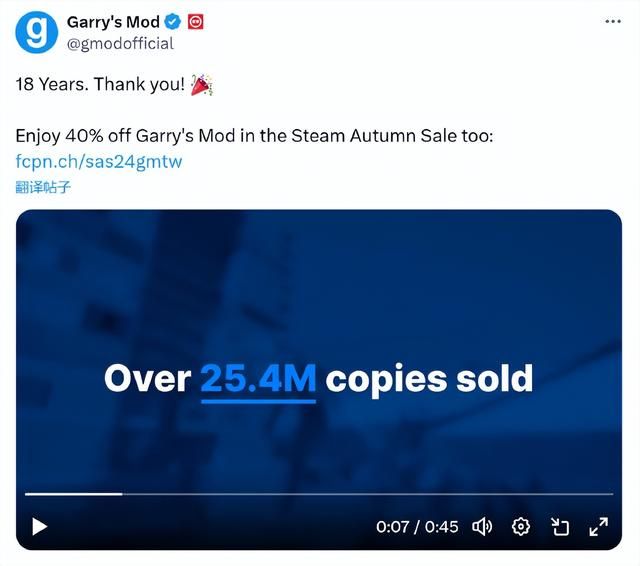Click the 翻译帖子 translate post button
The height and width of the screenshot is (566, 640).
(43, 186)
